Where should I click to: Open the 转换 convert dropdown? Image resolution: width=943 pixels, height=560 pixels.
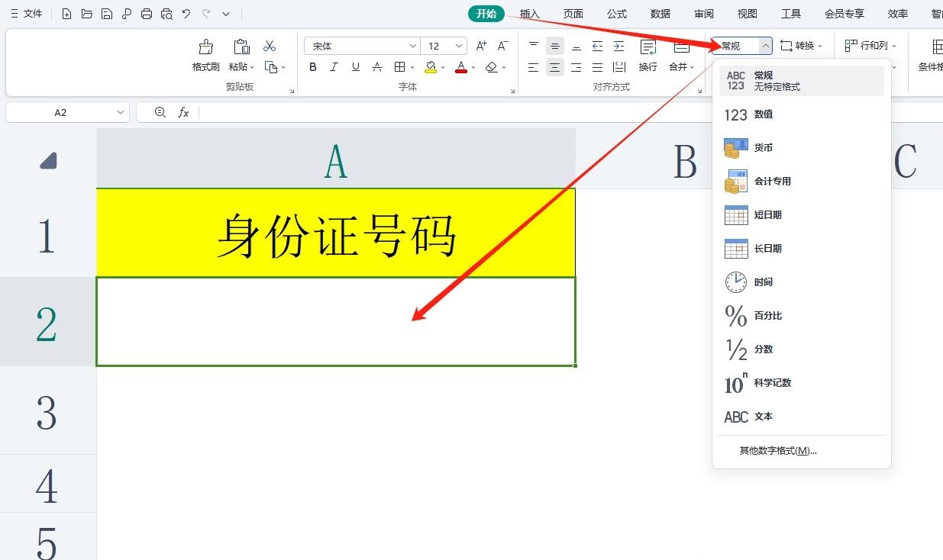coord(802,46)
